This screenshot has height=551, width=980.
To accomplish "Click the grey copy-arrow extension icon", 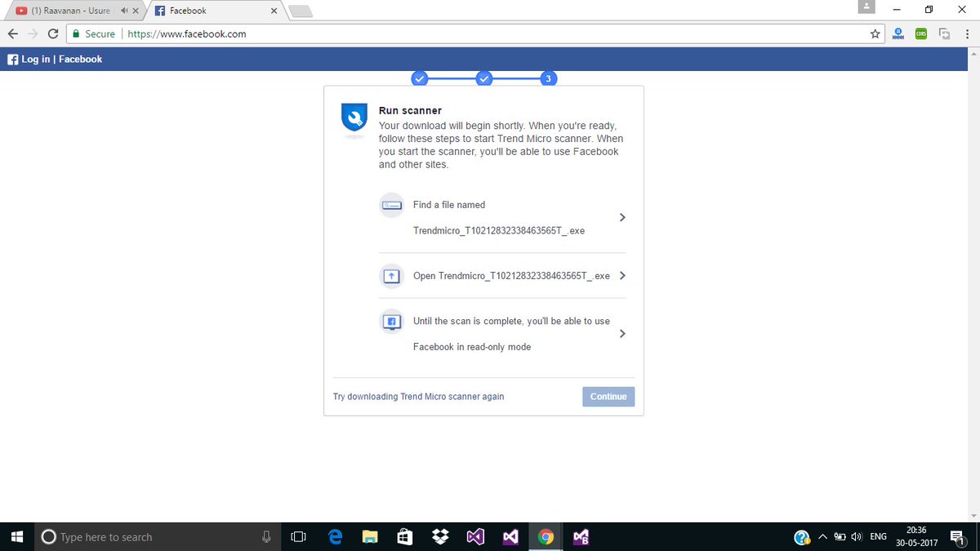I will 945,33.
